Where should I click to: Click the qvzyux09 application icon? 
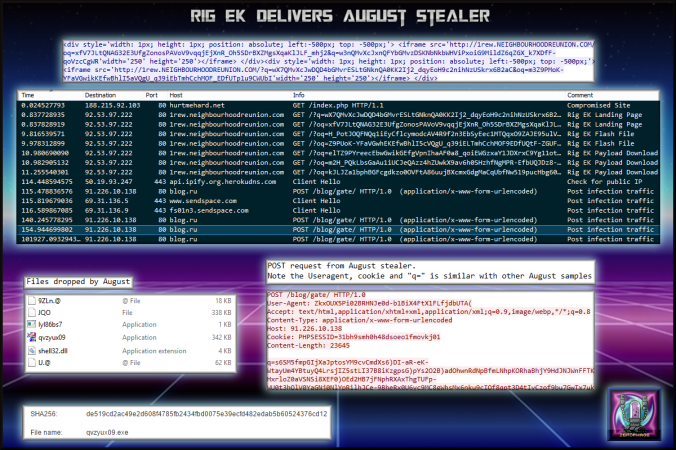click(x=33, y=337)
